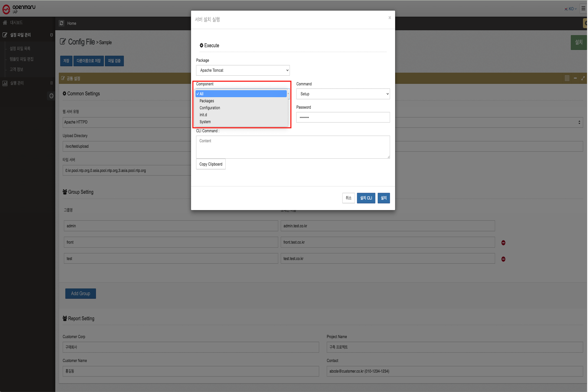Click the 설치 CLI button
This screenshot has height=392, width=588.
366,198
